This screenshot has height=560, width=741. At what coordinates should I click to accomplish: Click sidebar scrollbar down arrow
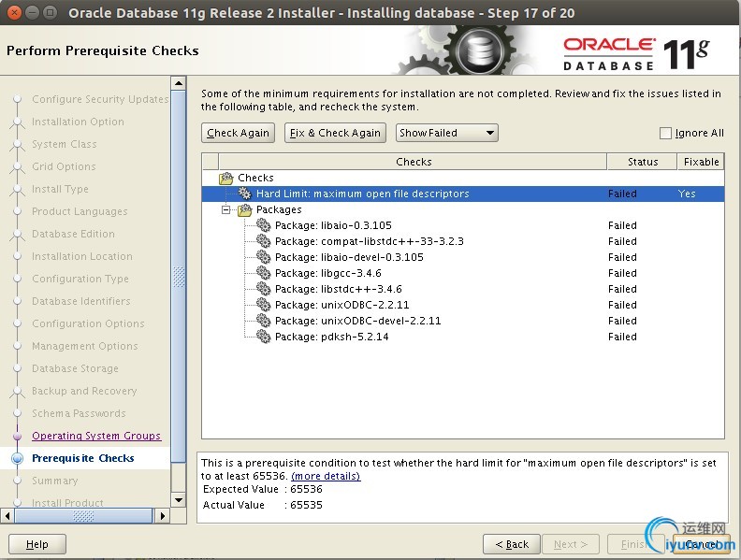click(179, 499)
